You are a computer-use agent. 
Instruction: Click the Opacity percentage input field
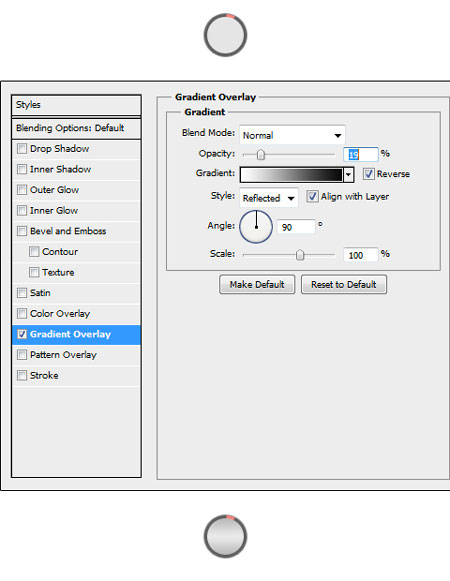360,154
